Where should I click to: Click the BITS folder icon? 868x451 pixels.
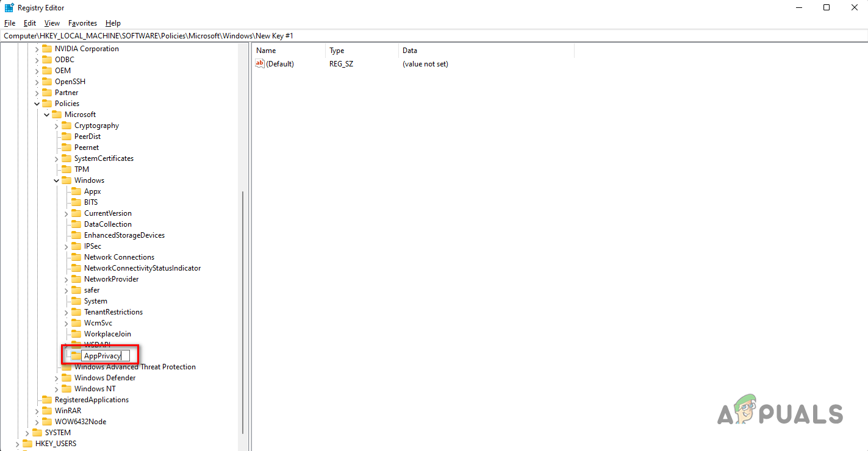tap(76, 202)
